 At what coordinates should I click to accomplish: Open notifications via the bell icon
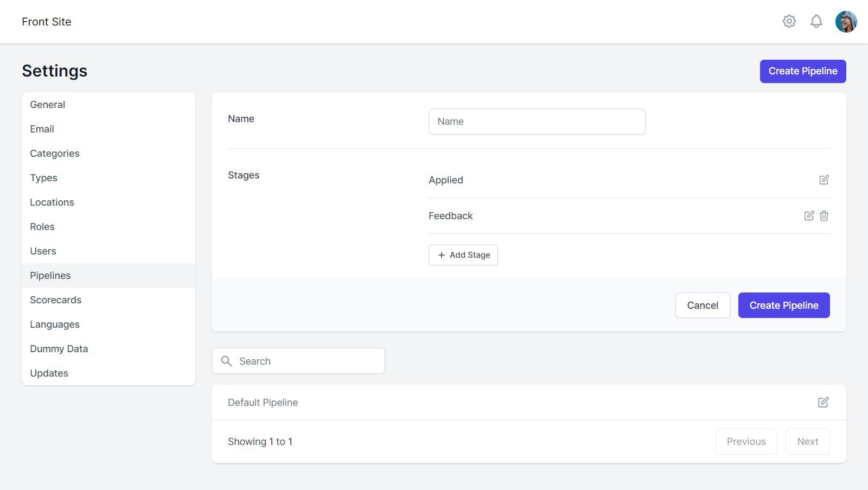[x=816, y=21]
